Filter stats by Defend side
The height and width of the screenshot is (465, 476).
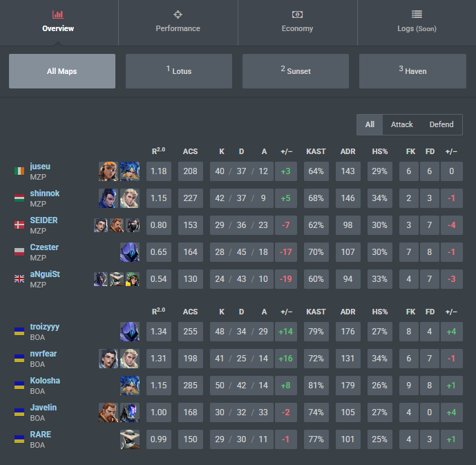pyautogui.click(x=441, y=124)
